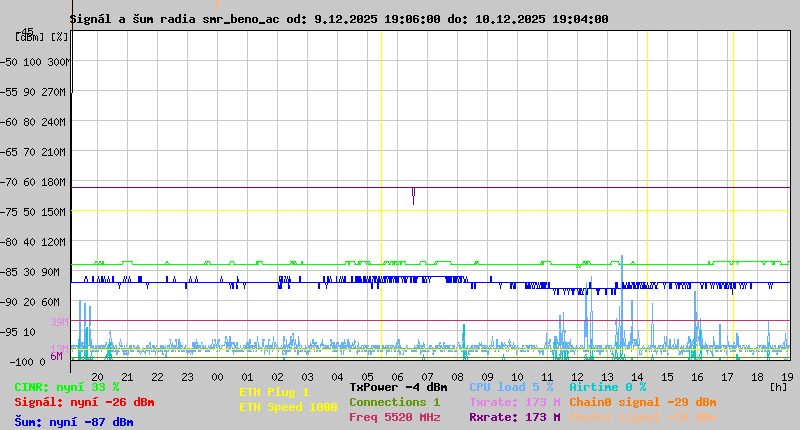The width and height of the screenshot is (800, 430).
Task: Click the CINR legend entry in green
Action: coord(66,387)
